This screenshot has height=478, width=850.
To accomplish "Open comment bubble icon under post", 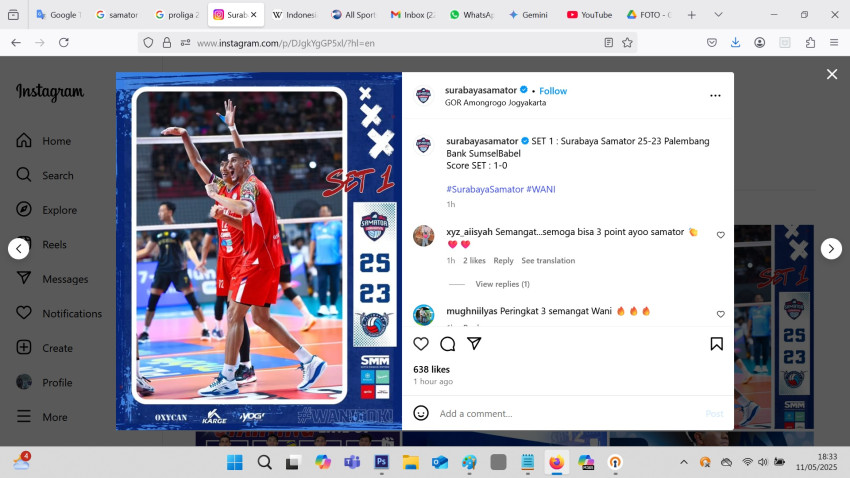I will pyautogui.click(x=448, y=344).
